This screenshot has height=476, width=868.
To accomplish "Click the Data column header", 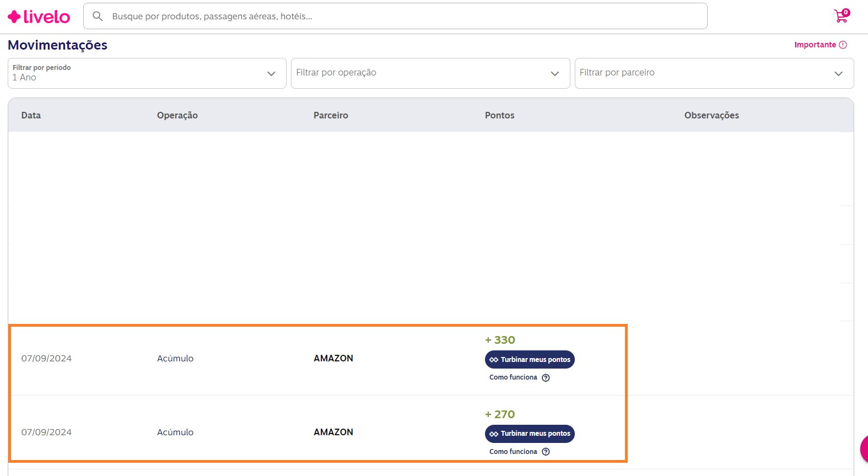I will (x=31, y=115).
